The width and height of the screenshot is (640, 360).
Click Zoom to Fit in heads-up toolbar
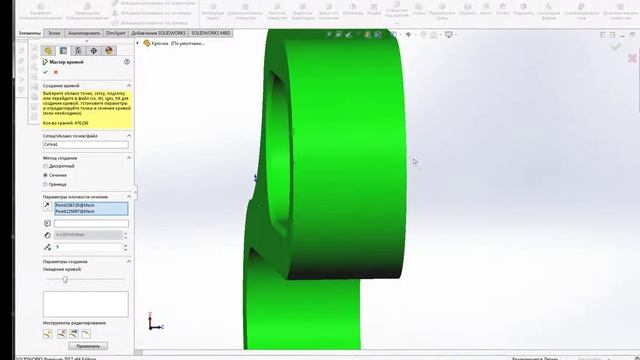click(x=329, y=35)
